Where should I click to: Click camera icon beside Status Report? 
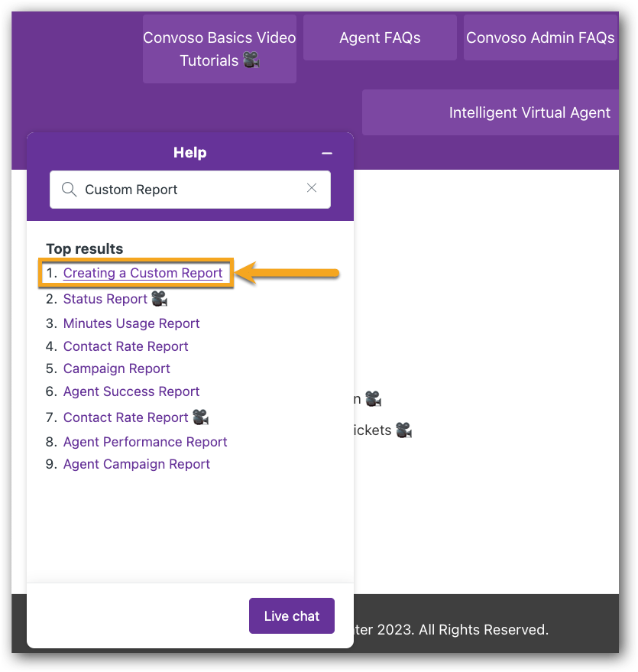160,298
